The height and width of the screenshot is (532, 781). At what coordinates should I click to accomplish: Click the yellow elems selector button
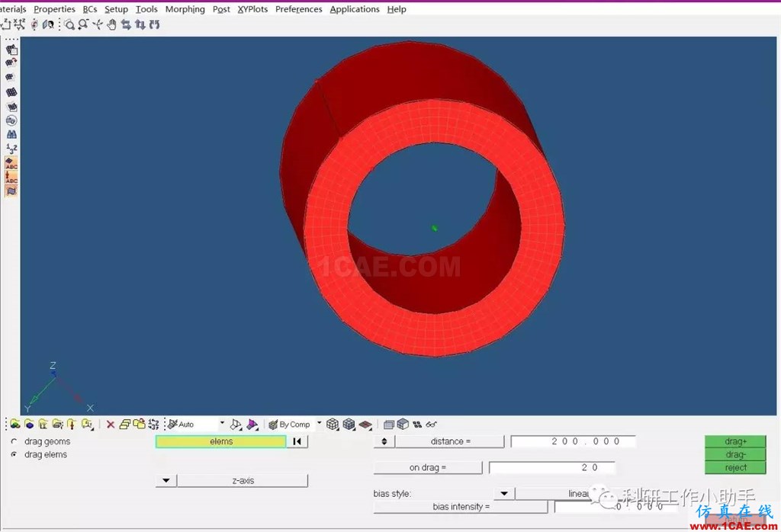pos(221,441)
